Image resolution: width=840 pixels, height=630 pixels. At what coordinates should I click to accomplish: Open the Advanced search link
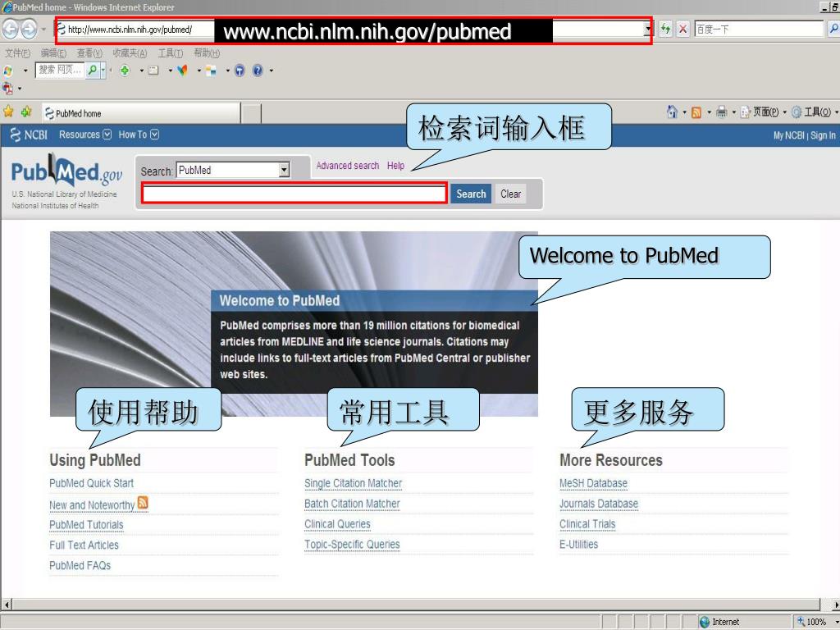347,166
